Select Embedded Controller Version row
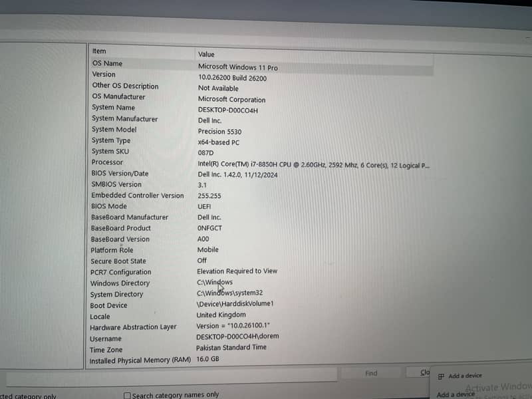The image size is (532, 399). [138, 196]
